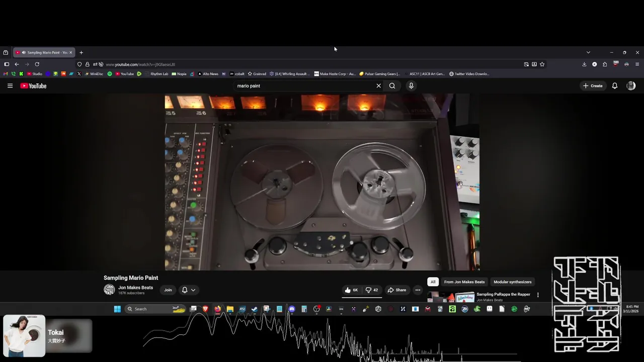Image resolution: width=644 pixels, height=362 pixels.
Task: Open the Nopia bookmark
Action: [x=179, y=74]
